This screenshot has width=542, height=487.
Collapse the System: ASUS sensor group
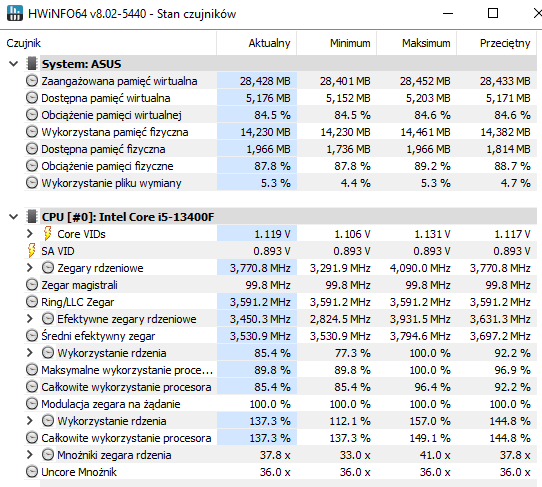[x=13, y=64]
